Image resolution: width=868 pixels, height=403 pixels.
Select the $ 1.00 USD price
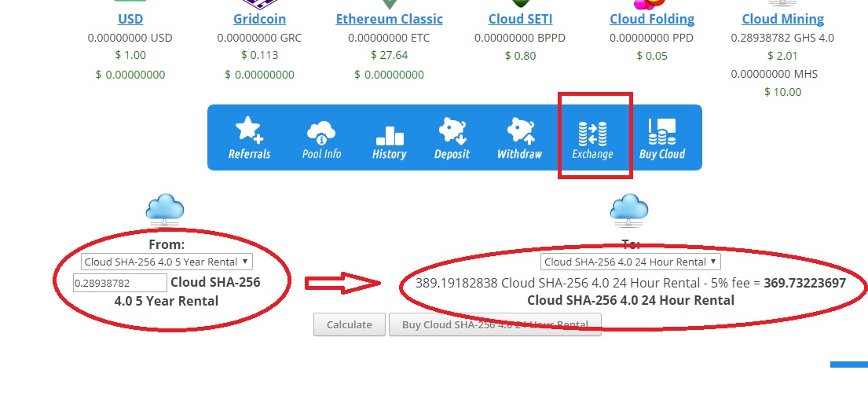130,55
